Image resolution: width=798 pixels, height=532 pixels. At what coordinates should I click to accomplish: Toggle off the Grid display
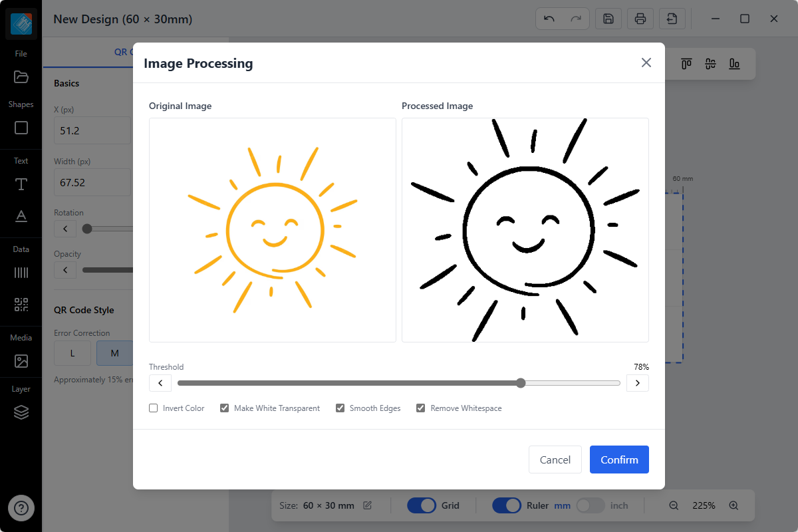[x=421, y=505]
